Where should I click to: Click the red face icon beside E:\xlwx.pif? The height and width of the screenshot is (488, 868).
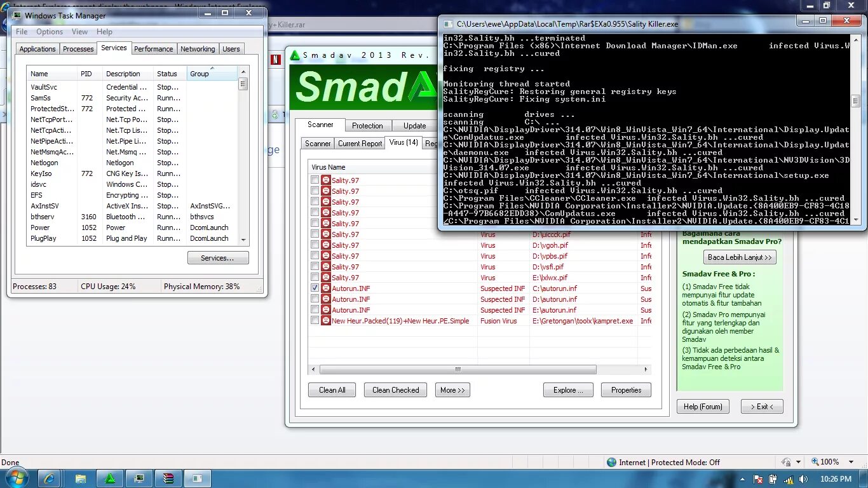[x=326, y=278]
